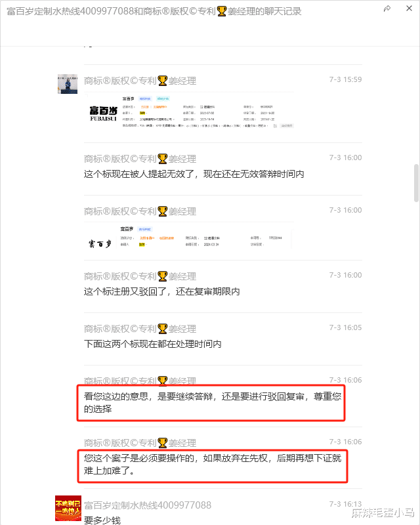Click highlighted message about 继续答辩 or 驳回复审
This screenshot has width=420, height=525.
213,403
